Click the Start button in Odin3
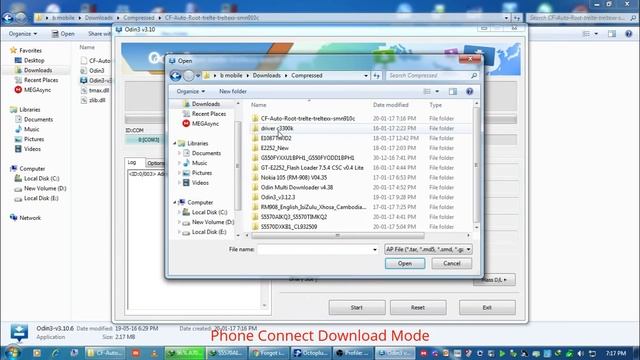640x360 pixels. pyautogui.click(x=357, y=308)
